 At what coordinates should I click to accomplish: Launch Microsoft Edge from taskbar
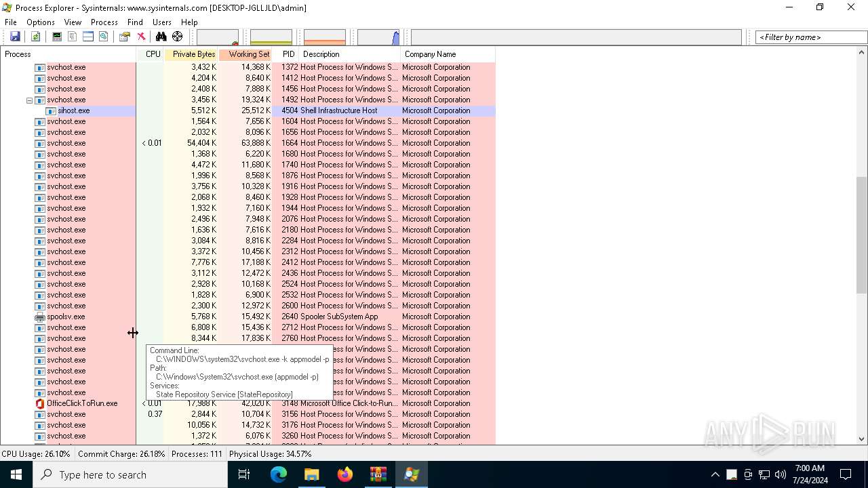pos(279,474)
